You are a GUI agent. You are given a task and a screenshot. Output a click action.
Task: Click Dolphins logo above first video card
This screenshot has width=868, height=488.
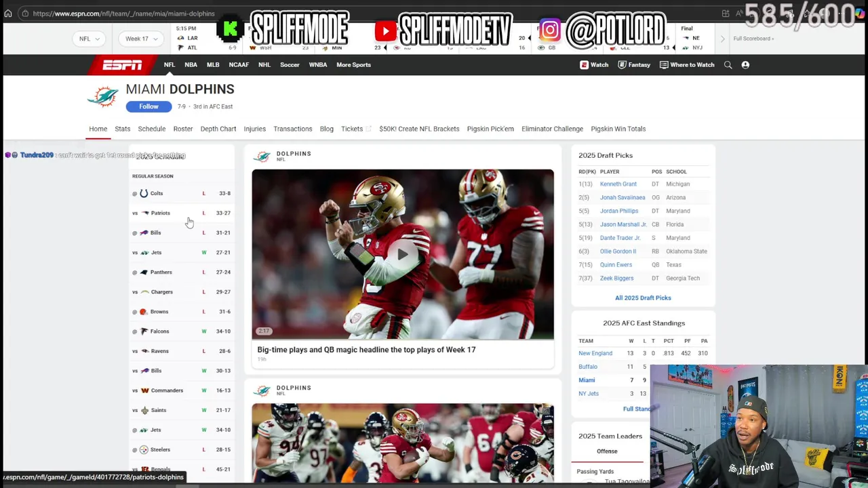pos(262,157)
